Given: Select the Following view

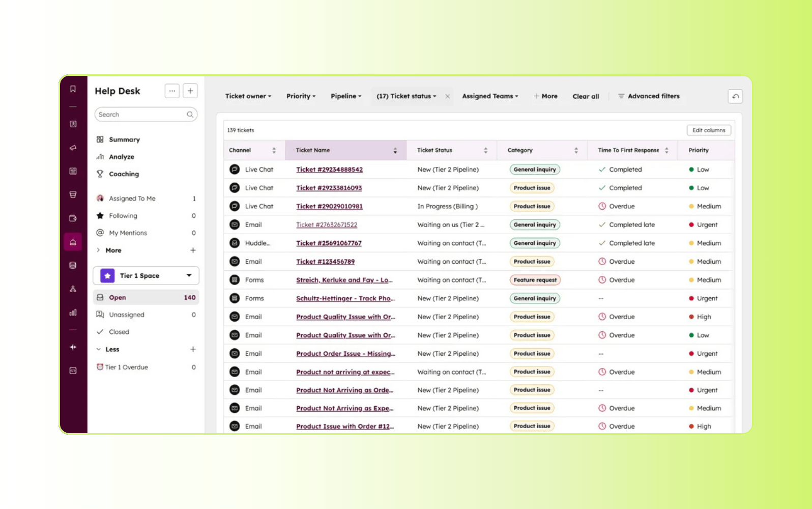Looking at the screenshot, I should click(146, 216).
